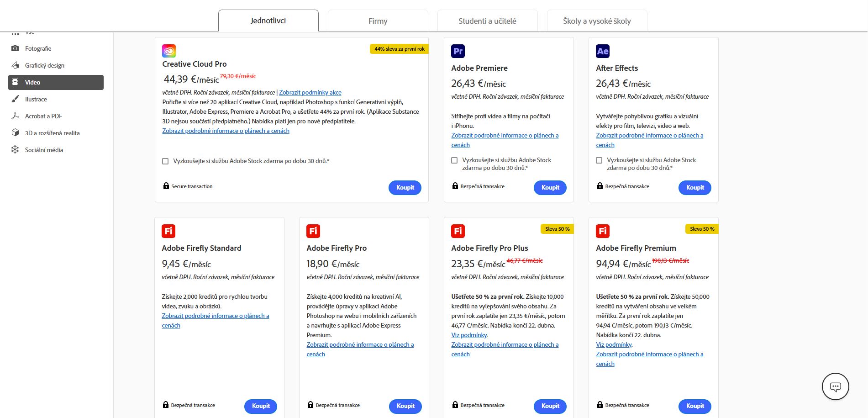Click Koupit for Adobe Firefly Premium
Image resolution: width=868 pixels, height=418 pixels.
[x=695, y=406]
